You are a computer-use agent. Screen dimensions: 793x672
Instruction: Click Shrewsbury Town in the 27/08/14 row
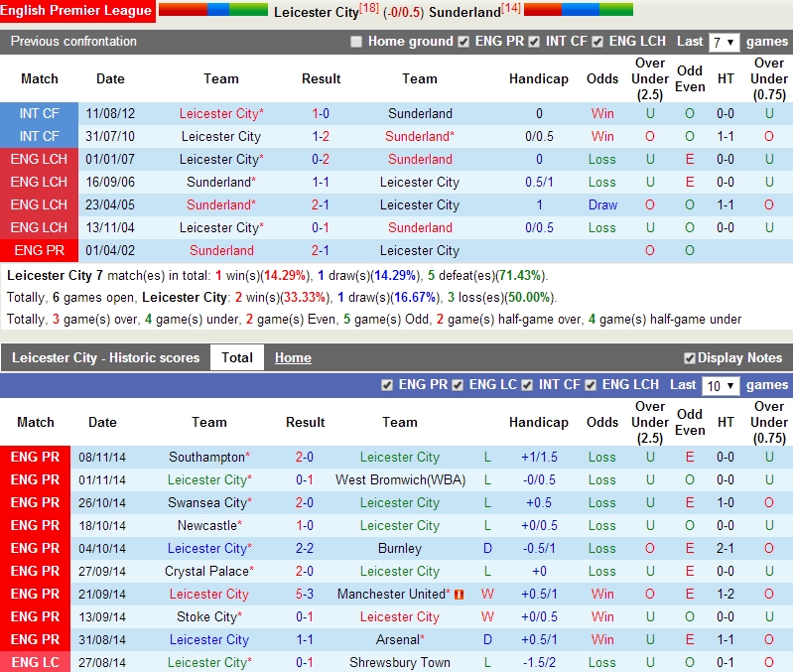click(x=400, y=662)
